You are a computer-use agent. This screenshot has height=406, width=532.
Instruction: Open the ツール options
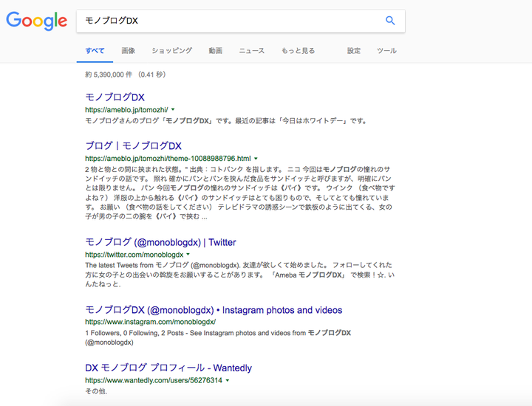386,51
